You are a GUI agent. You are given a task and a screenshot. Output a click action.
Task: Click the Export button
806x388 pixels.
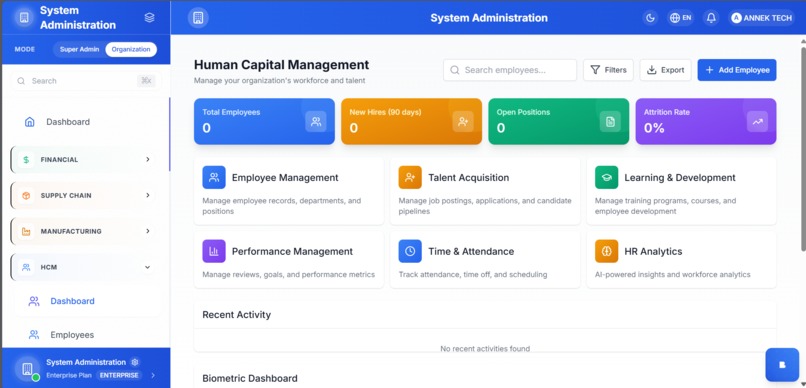665,70
